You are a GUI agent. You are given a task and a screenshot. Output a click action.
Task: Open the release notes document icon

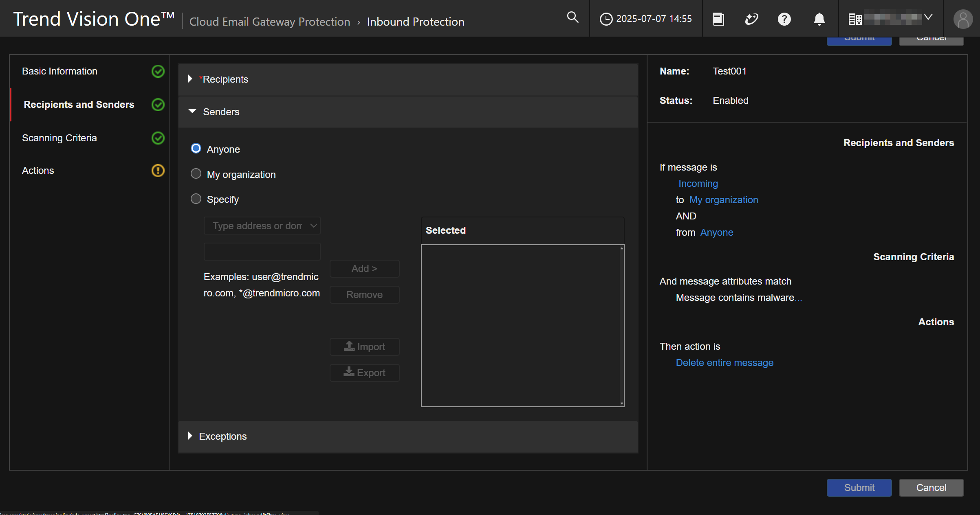click(718, 19)
